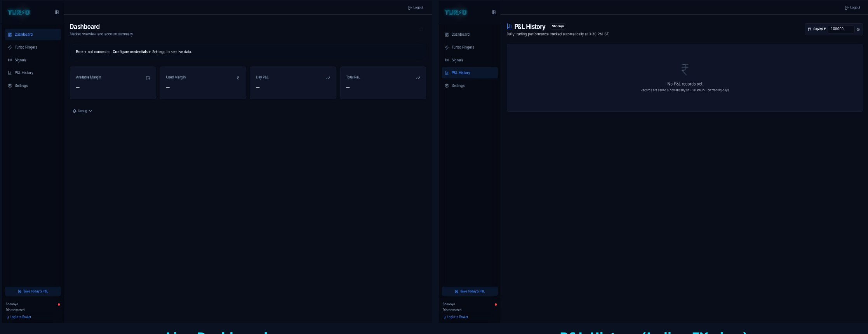Click Login to Broker in the Dashboard window
Image resolution: width=868 pixels, height=334 pixels.
[x=19, y=317]
